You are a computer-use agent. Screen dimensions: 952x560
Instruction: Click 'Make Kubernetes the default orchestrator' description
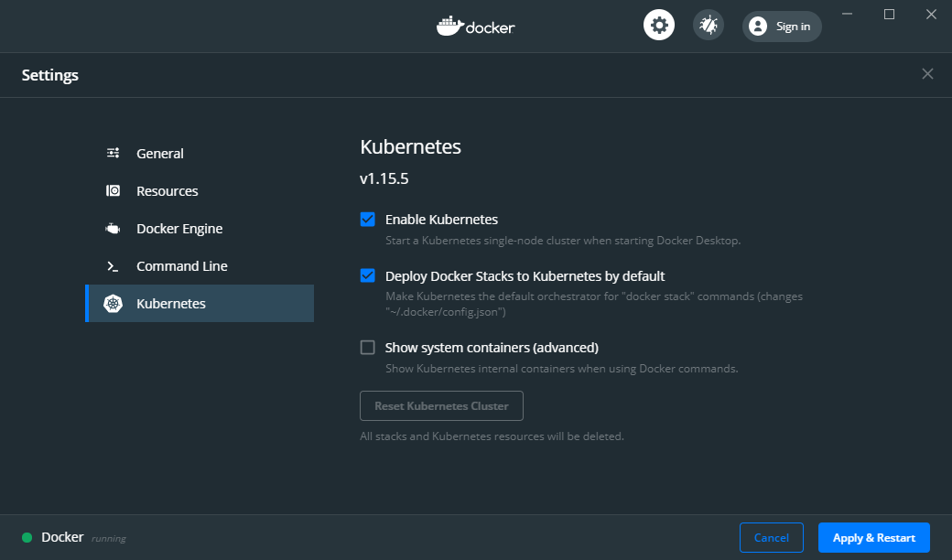tap(594, 304)
